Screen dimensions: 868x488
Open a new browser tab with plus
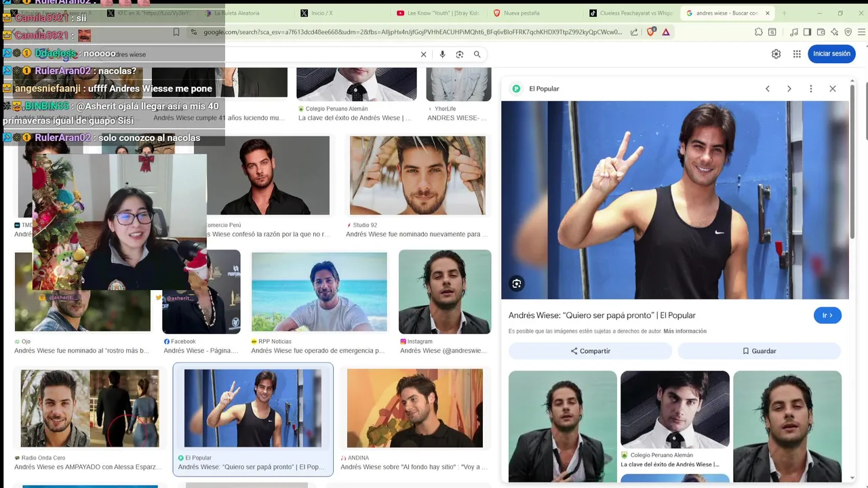[785, 13]
